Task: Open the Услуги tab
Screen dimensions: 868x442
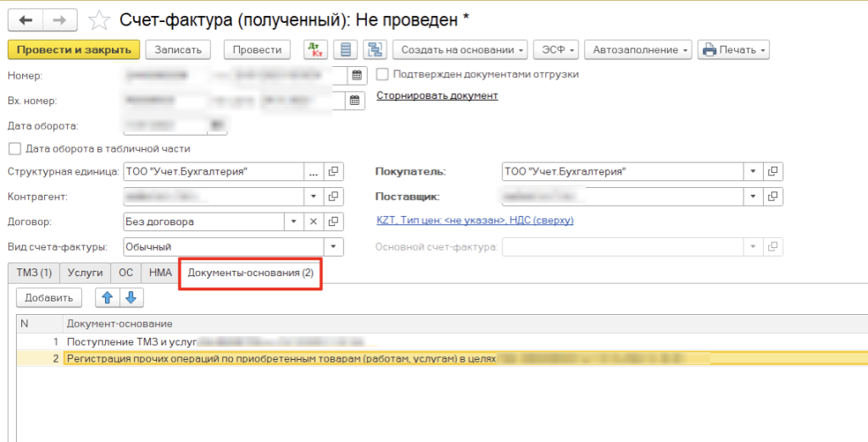Action: (x=86, y=273)
